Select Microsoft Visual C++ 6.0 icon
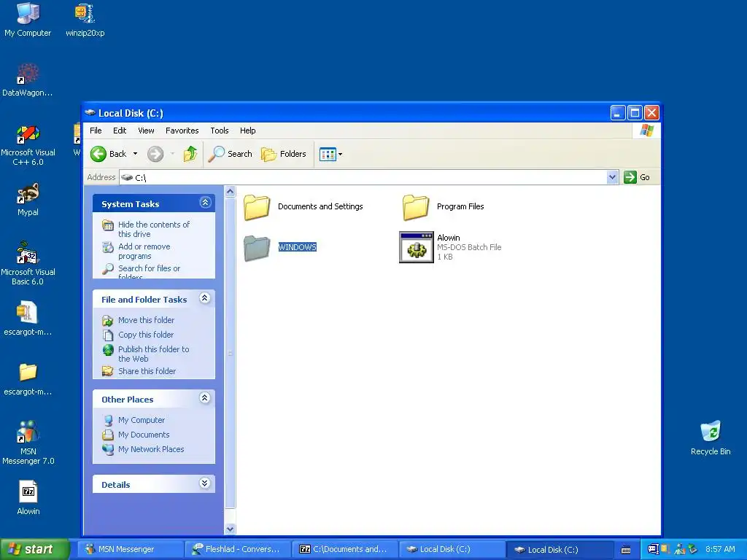Screen dimensions: 747x560 point(28,145)
